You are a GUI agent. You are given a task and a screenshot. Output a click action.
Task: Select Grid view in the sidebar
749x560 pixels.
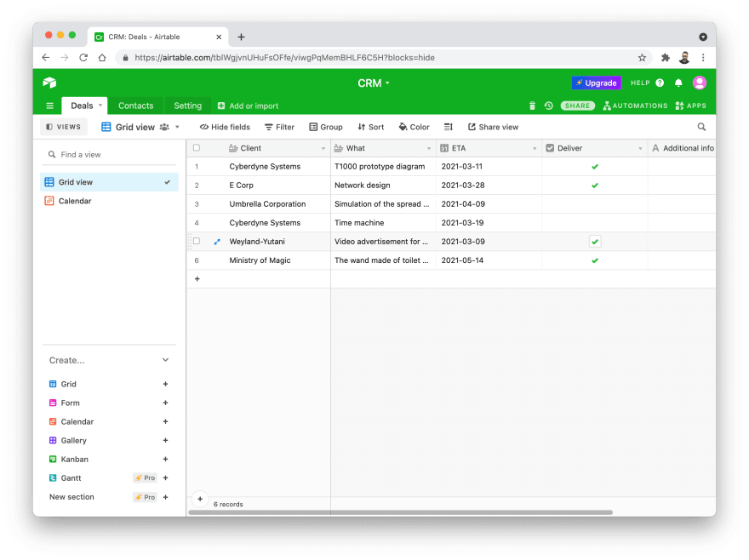pyautogui.click(x=110, y=182)
